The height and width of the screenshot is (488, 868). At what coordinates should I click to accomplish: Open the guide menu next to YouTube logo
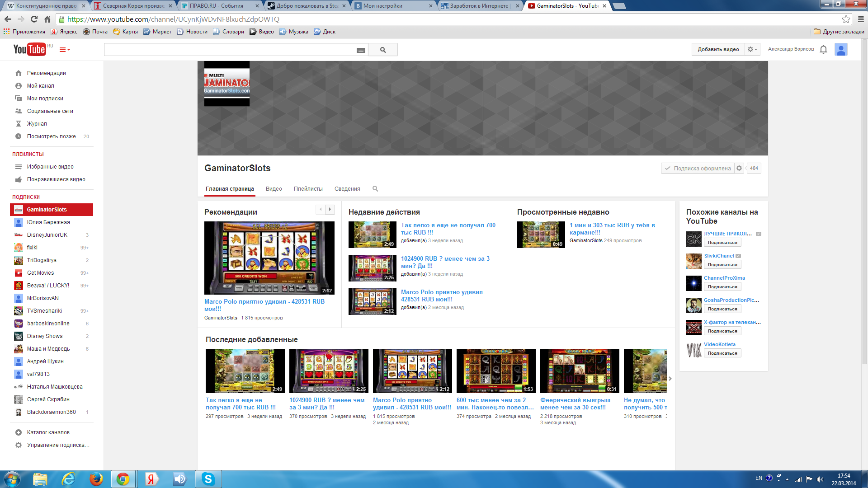pyautogui.click(x=65, y=50)
